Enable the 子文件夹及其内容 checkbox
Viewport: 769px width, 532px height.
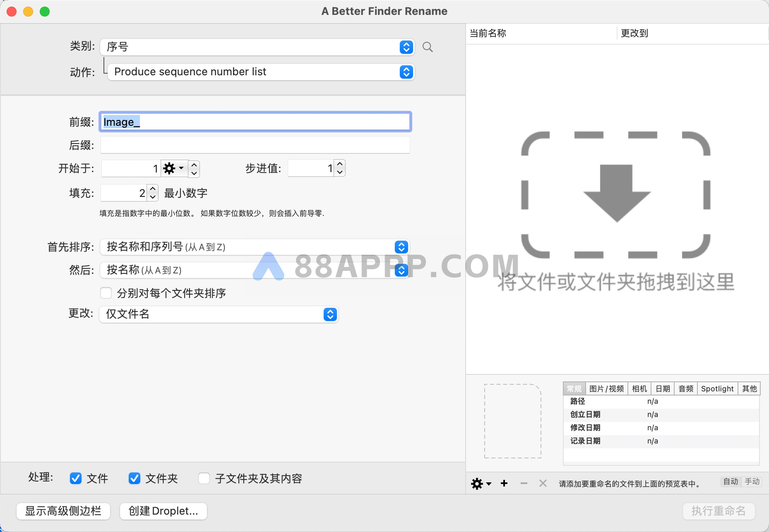click(204, 478)
